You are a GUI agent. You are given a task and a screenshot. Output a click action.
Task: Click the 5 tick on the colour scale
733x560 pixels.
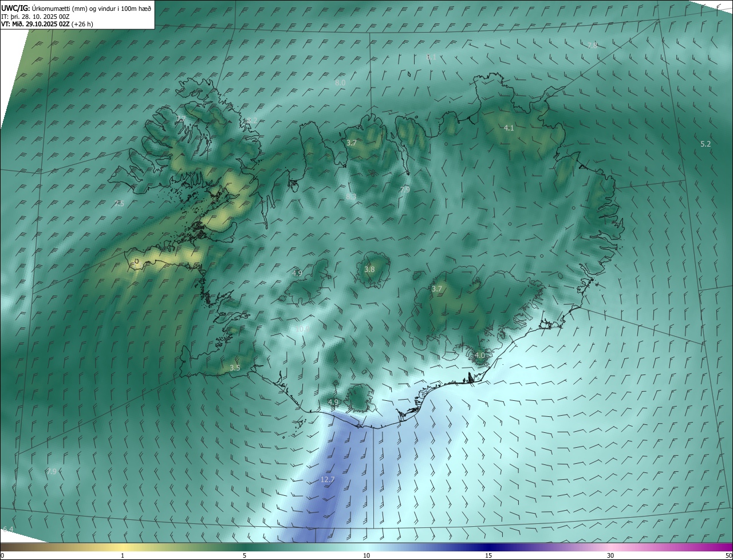245,555
